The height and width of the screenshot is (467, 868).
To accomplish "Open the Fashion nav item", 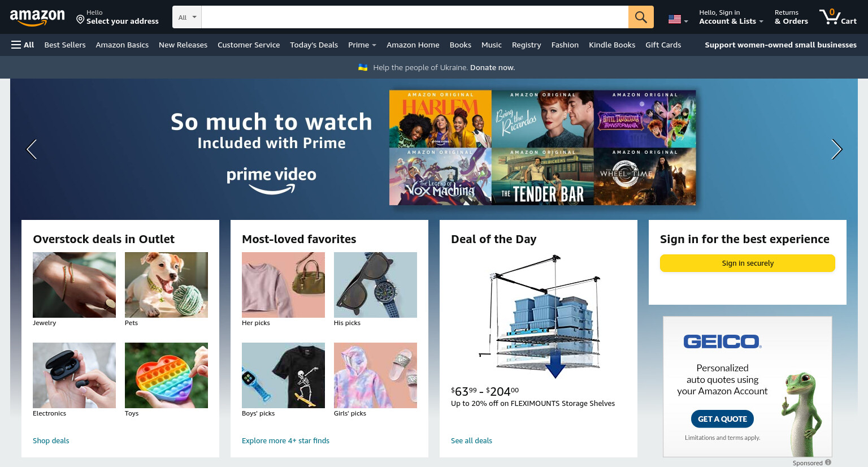I will point(565,45).
